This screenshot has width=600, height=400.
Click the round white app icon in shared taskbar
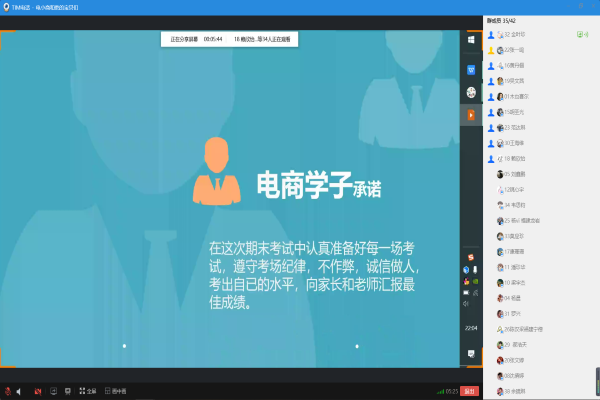tap(471, 92)
